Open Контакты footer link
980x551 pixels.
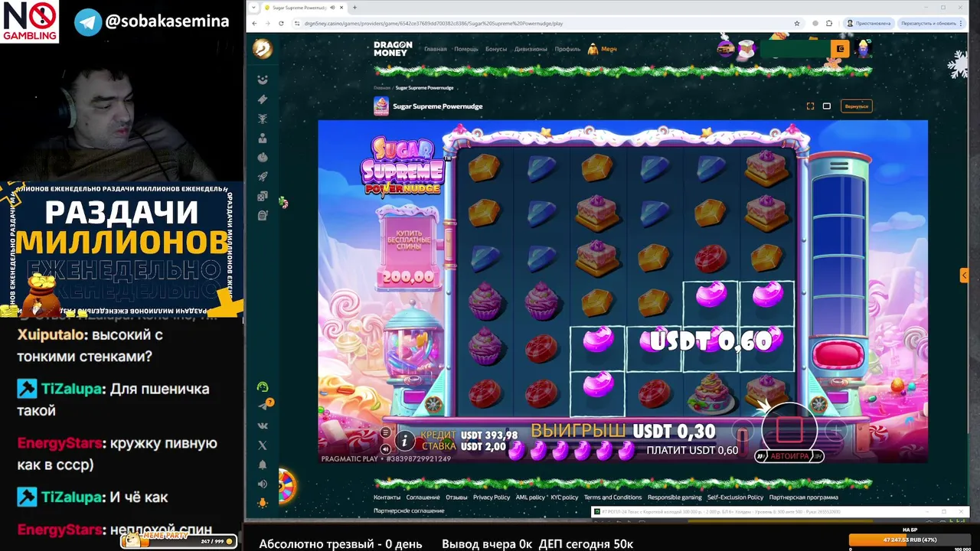click(387, 497)
